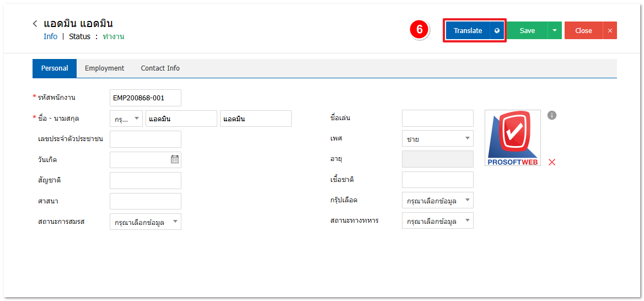Open the Contact Info tab
The image size is (644, 301).
point(160,68)
